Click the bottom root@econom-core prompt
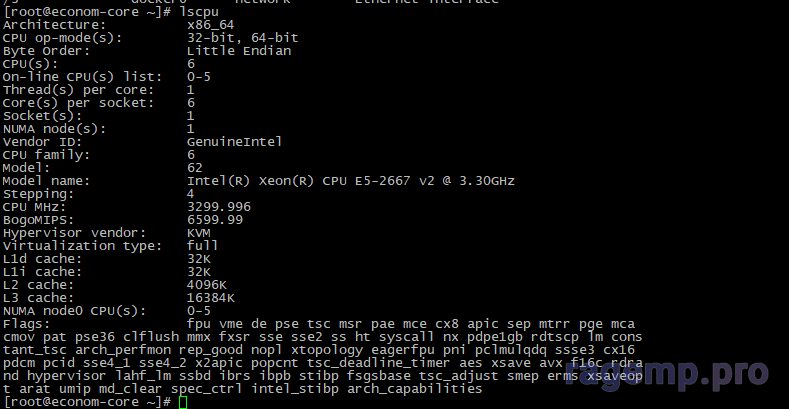 [87, 402]
